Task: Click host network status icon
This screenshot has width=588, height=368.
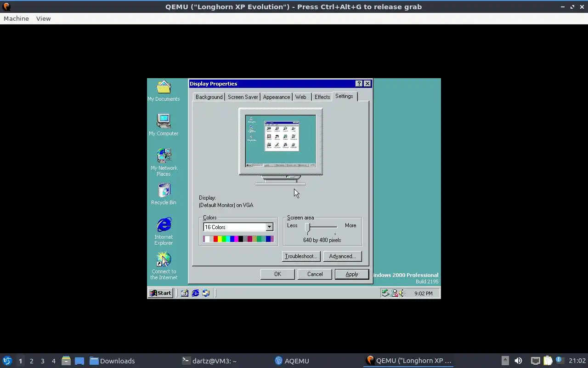Action: pyautogui.click(x=535, y=361)
